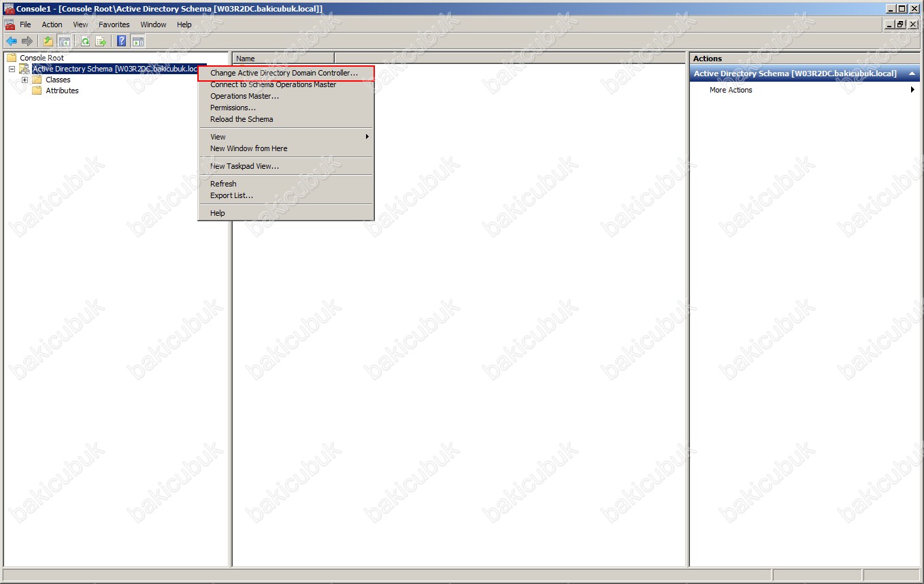Click the Actions pane title

708,59
